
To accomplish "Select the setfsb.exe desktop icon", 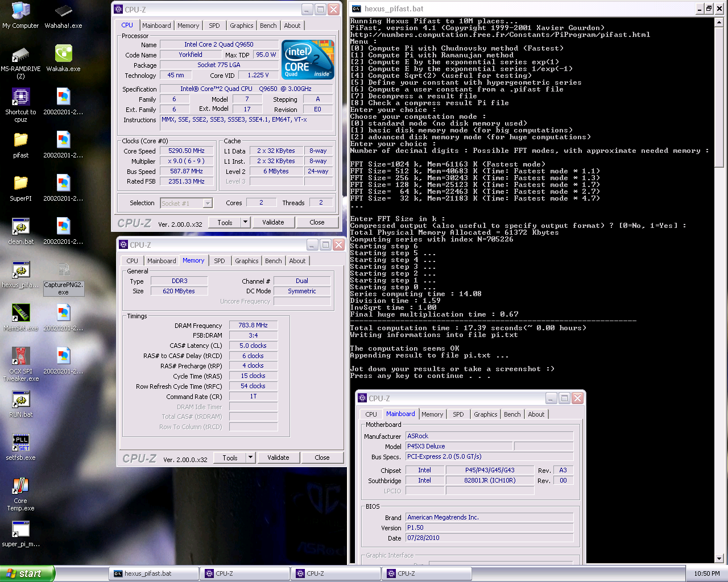I will click(x=20, y=447).
